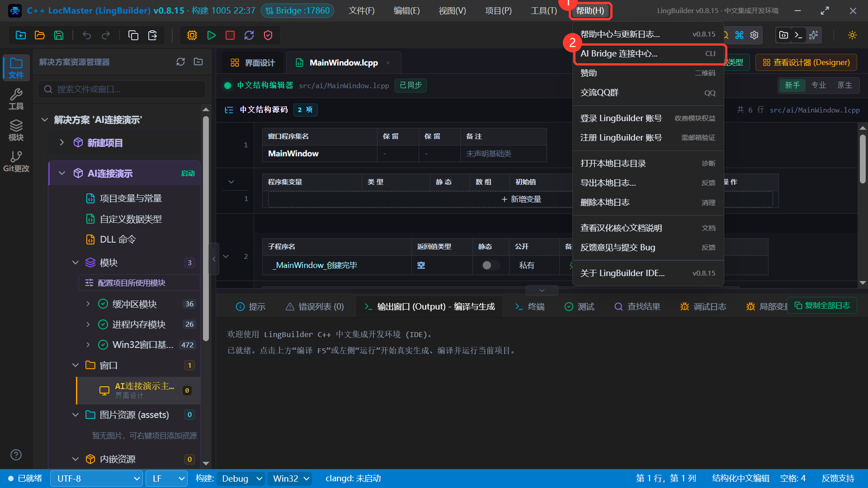This screenshot has height=488, width=868.
Task: Switch to the 错误列表 (0) tab
Action: coord(315,306)
